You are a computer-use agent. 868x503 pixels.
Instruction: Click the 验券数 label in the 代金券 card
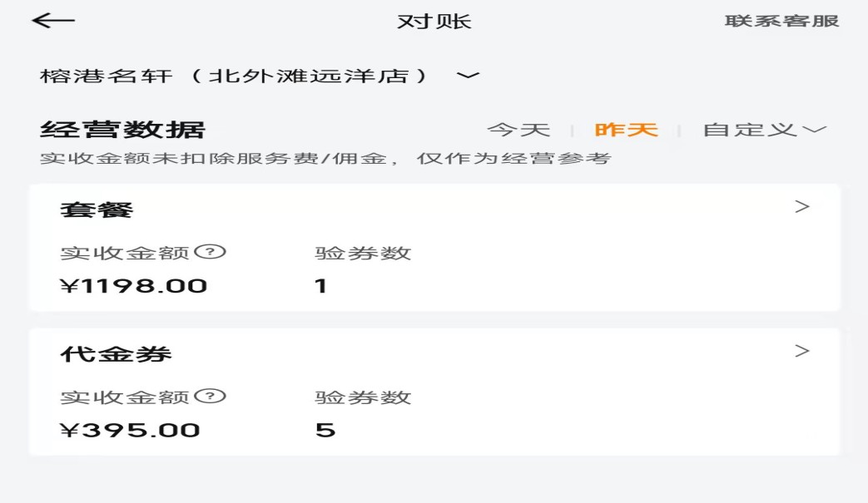(363, 397)
